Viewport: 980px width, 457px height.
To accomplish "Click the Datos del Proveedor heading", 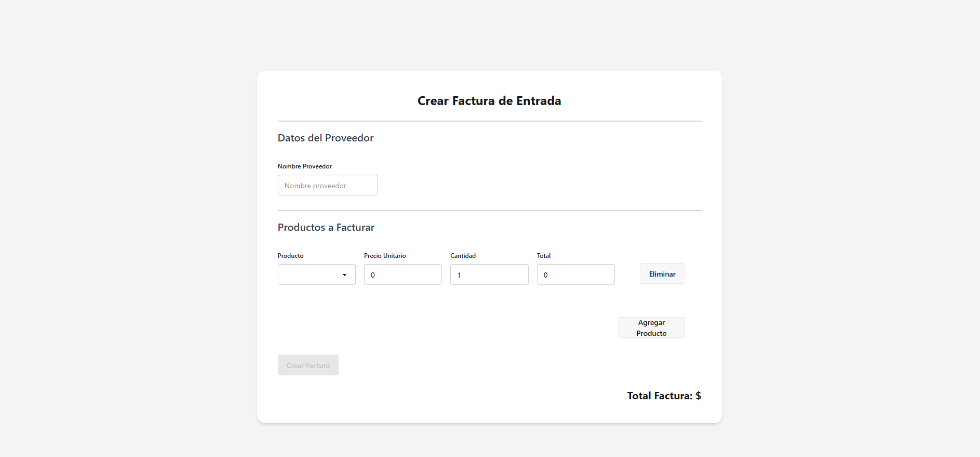I will pyautogui.click(x=326, y=138).
